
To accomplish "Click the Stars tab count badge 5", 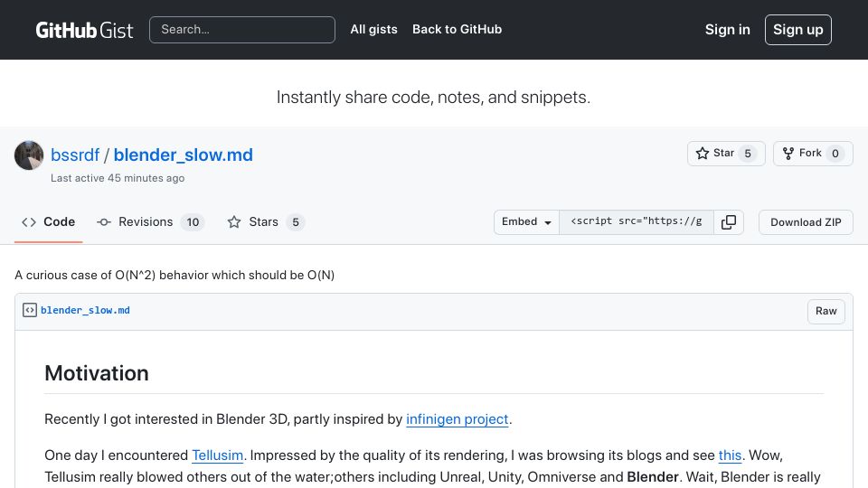I will pos(296,222).
